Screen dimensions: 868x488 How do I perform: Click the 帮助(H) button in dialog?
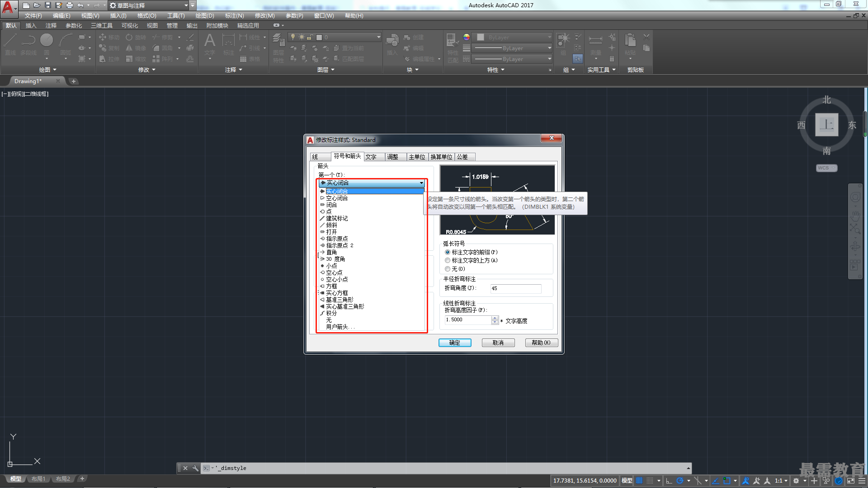[541, 343]
